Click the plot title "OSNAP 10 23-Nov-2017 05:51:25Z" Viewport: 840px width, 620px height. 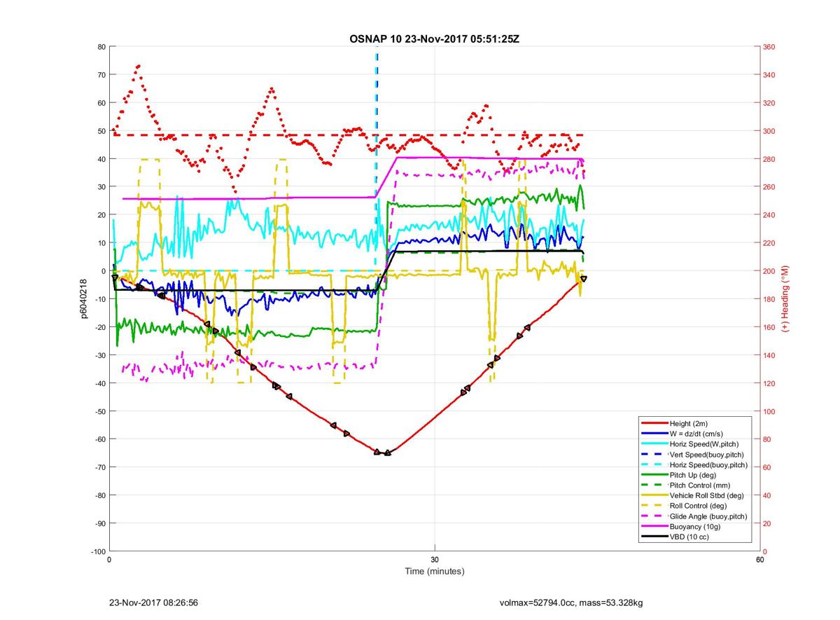(x=434, y=39)
